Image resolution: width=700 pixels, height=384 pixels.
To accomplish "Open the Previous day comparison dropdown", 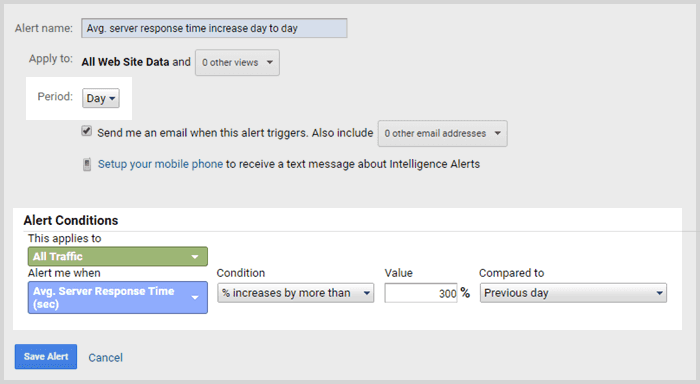I will point(573,293).
